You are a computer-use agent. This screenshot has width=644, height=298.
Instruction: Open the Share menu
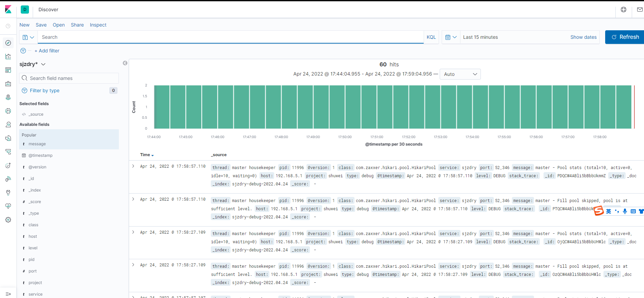(x=77, y=25)
